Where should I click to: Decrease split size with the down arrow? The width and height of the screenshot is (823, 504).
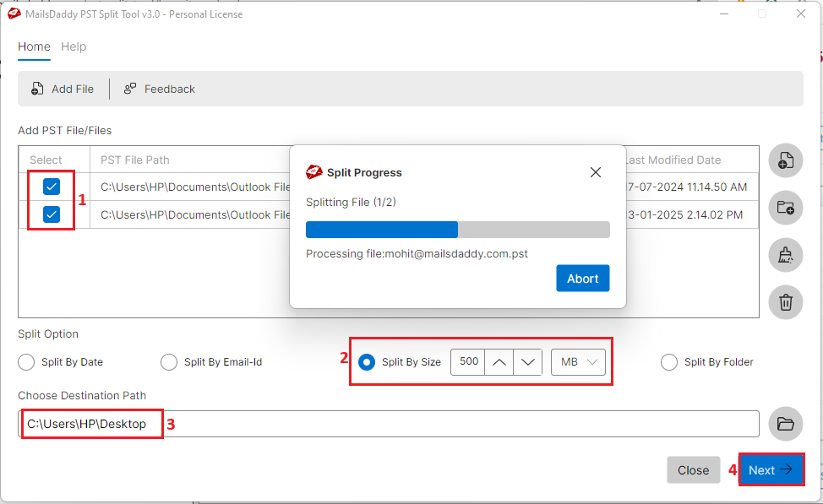point(528,362)
